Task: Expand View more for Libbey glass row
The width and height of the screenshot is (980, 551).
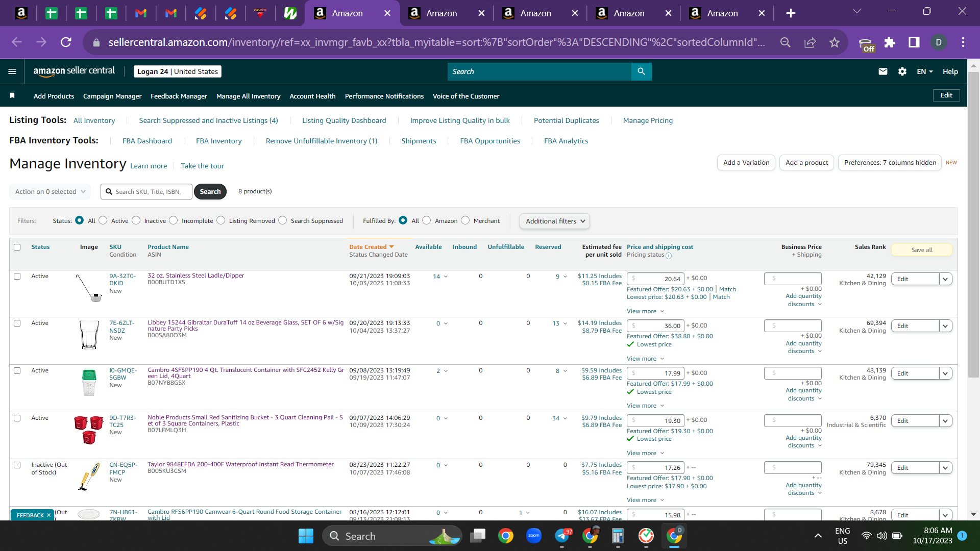Action: pyautogui.click(x=646, y=359)
